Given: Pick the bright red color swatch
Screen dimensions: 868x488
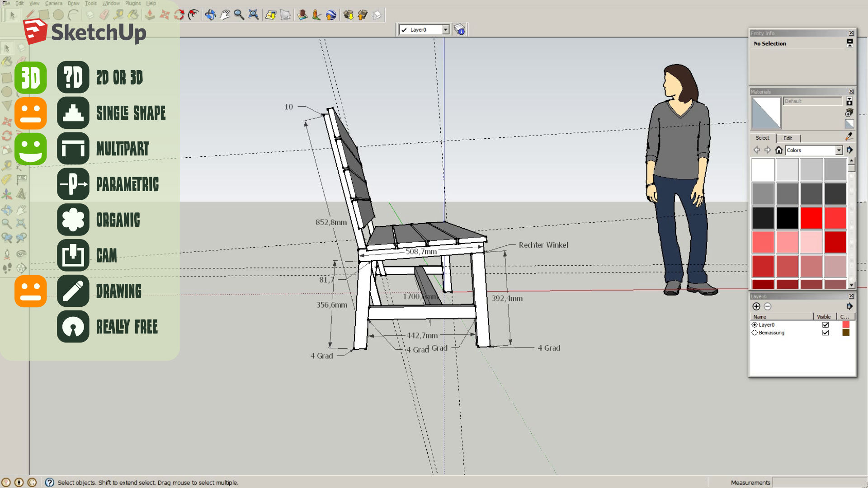Looking at the screenshot, I should point(811,218).
